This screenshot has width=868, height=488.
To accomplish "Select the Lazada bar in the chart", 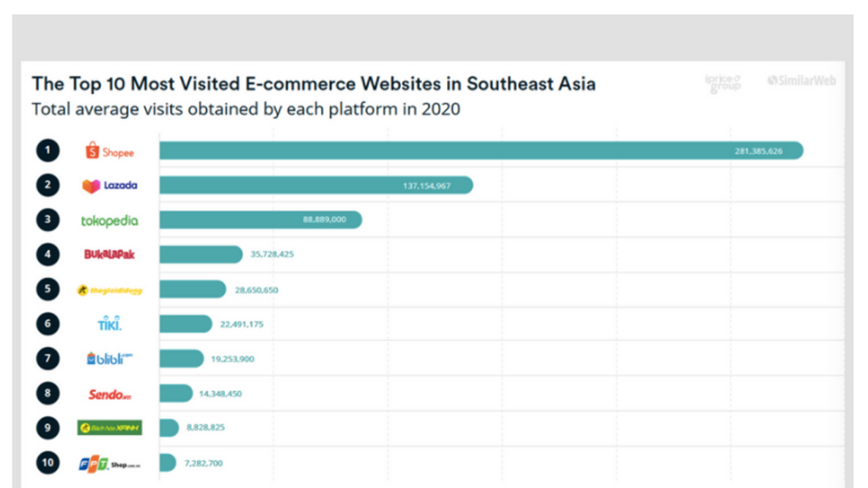I will click(316, 185).
